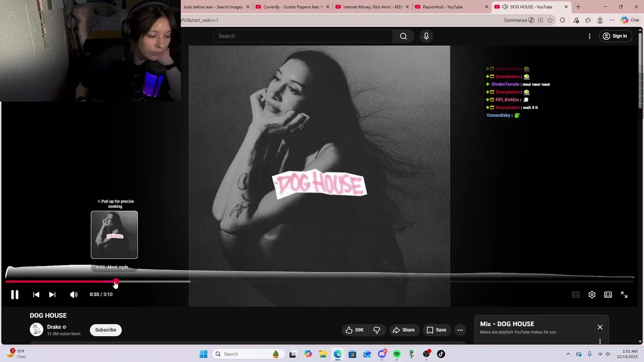644x362 pixels.
Task: Open the browser profile icon
Action: click(x=600, y=20)
